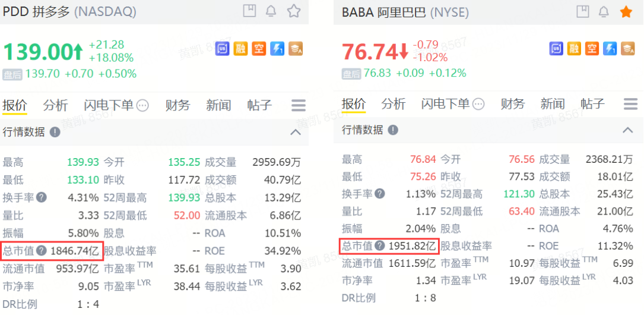Image resolution: width=644 pixels, height=315 pixels.
Task: Click help icon beside BABA 总市值
Action: 380,246
